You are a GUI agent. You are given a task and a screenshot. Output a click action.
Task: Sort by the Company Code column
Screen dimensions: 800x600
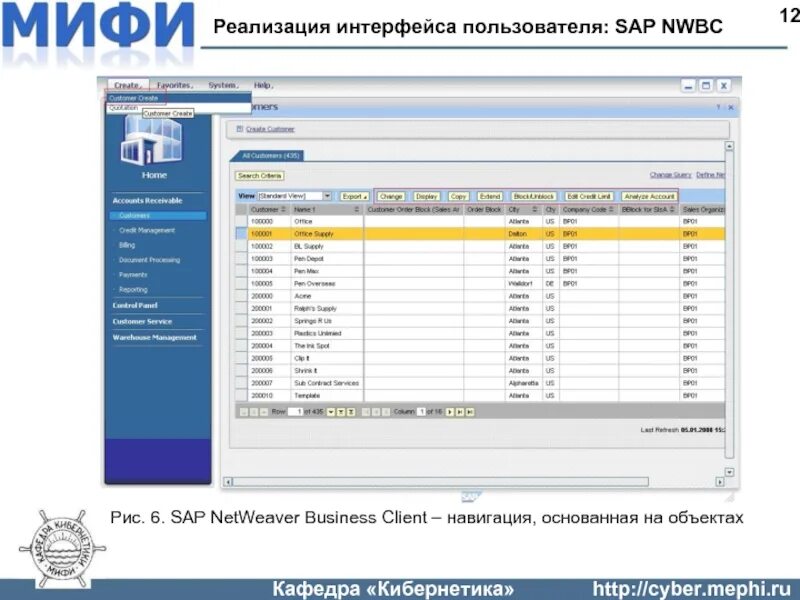coord(611,210)
